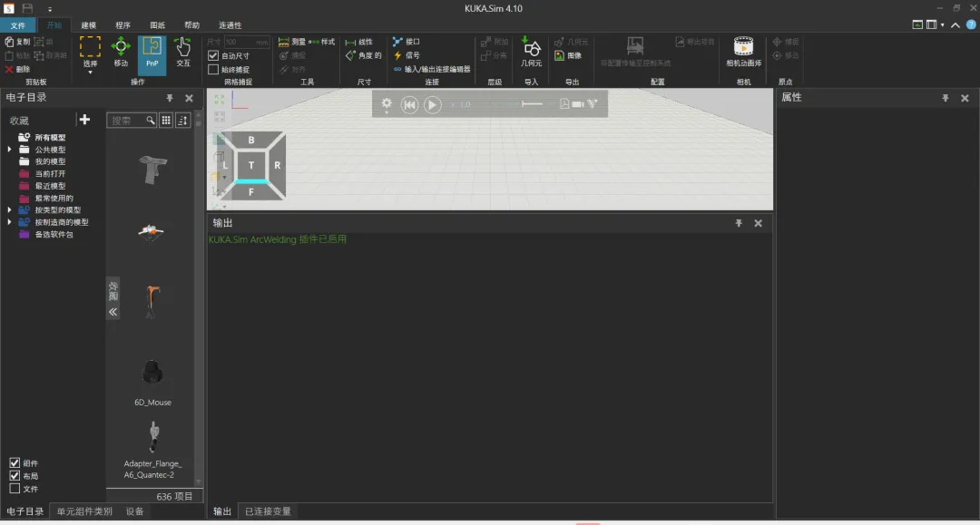Export to PDF icon in simulation bar
980x525 pixels.
pos(564,104)
